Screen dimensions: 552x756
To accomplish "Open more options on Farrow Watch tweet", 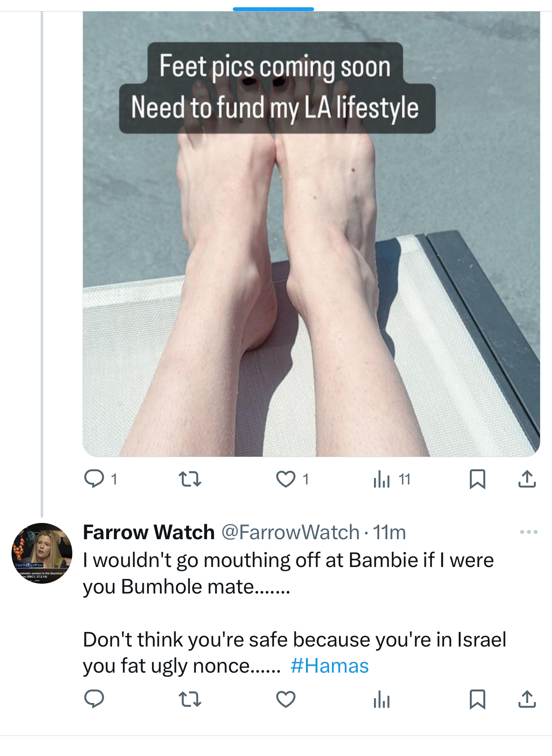I will click(x=528, y=532).
